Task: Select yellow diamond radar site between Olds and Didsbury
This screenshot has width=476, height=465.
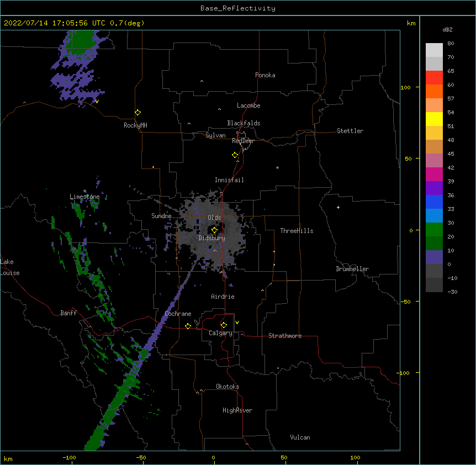Action: [214, 230]
